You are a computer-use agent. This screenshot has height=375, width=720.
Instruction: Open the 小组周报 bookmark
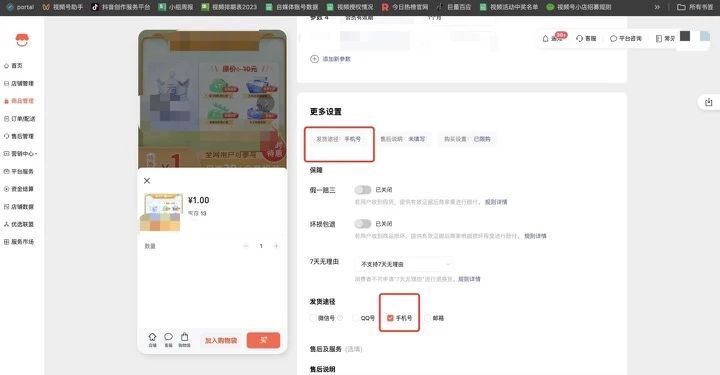[176, 7]
